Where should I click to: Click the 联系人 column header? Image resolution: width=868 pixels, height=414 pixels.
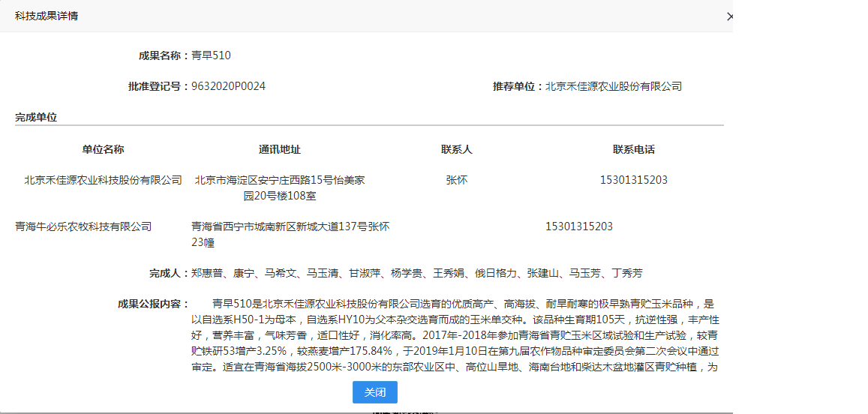coord(456,149)
